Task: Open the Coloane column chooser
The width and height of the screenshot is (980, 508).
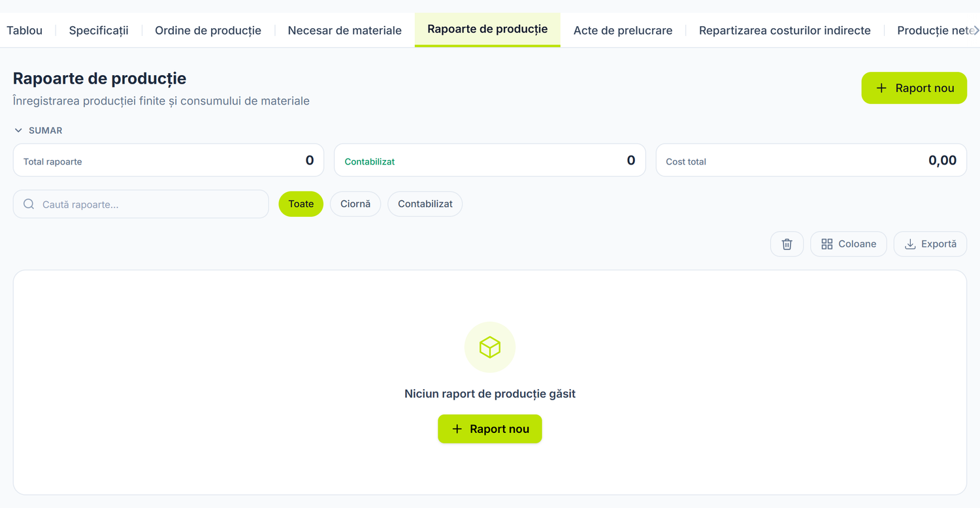Action: coord(849,244)
